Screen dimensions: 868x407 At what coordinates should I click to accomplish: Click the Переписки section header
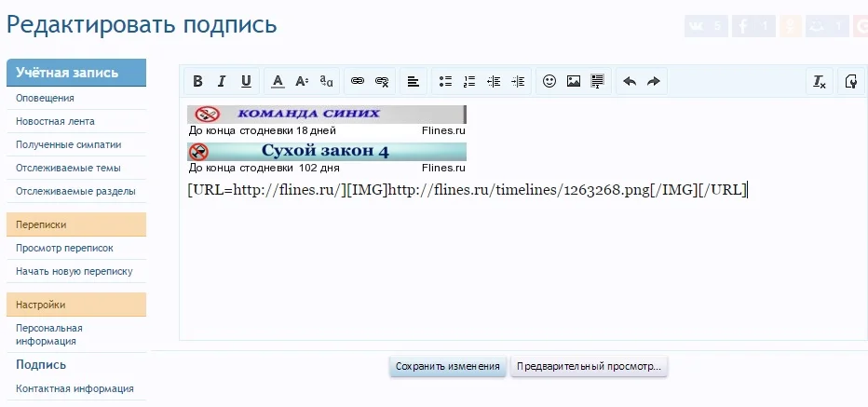pyautogui.click(x=76, y=224)
